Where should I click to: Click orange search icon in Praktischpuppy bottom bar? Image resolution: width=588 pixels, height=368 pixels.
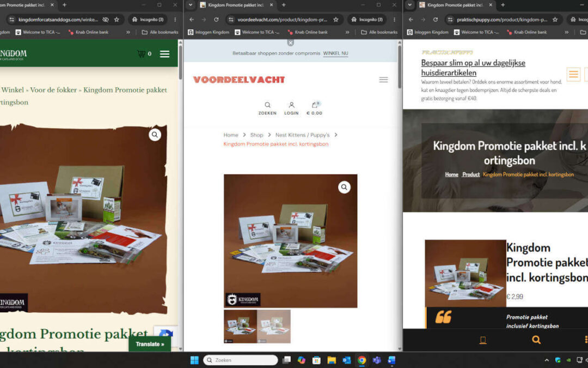point(536,340)
